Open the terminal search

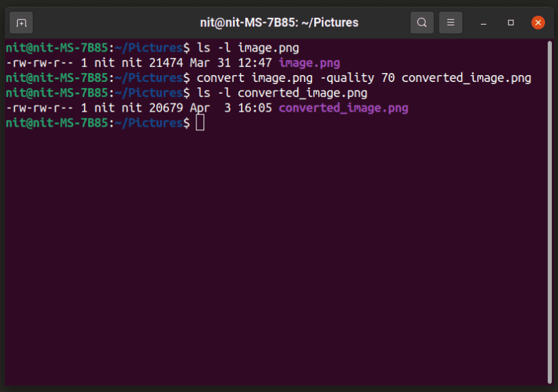click(422, 23)
